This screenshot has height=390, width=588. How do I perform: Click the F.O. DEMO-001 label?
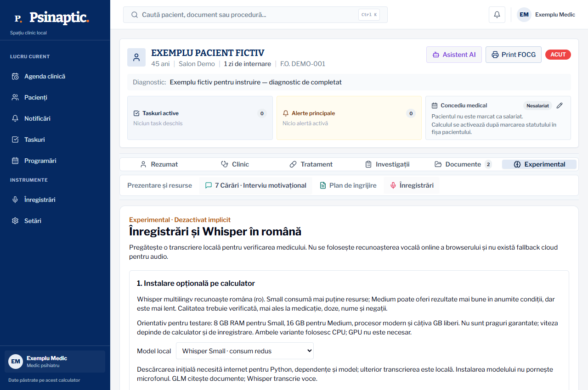pyautogui.click(x=303, y=64)
